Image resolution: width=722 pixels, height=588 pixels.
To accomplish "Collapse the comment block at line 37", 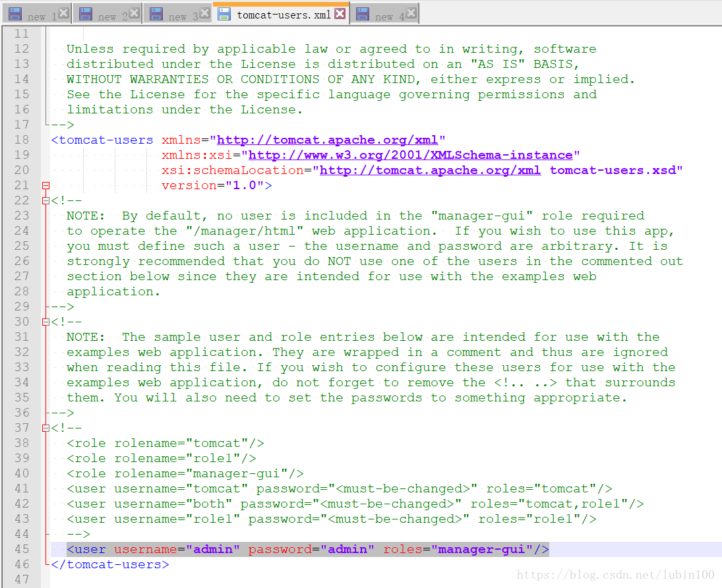I will (x=45, y=428).
